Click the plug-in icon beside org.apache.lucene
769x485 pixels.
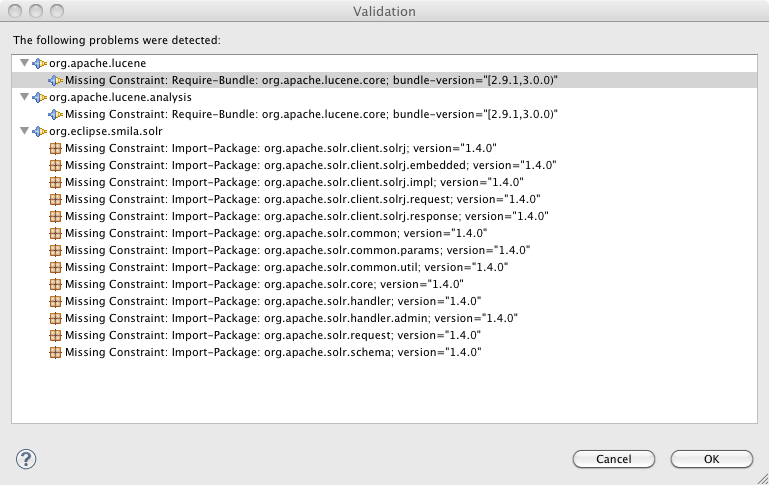pos(40,63)
